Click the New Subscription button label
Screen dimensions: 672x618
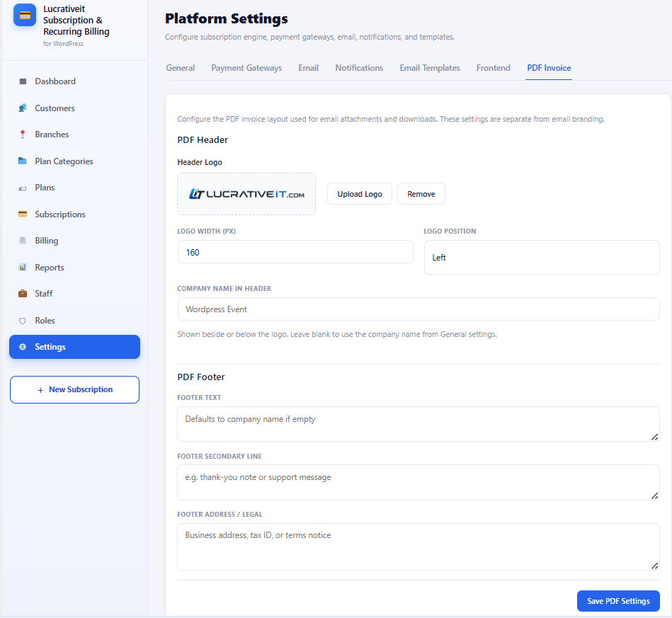81,389
